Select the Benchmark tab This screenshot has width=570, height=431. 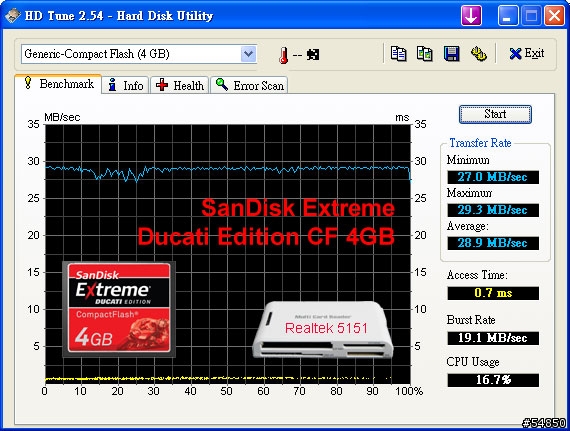click(59, 84)
